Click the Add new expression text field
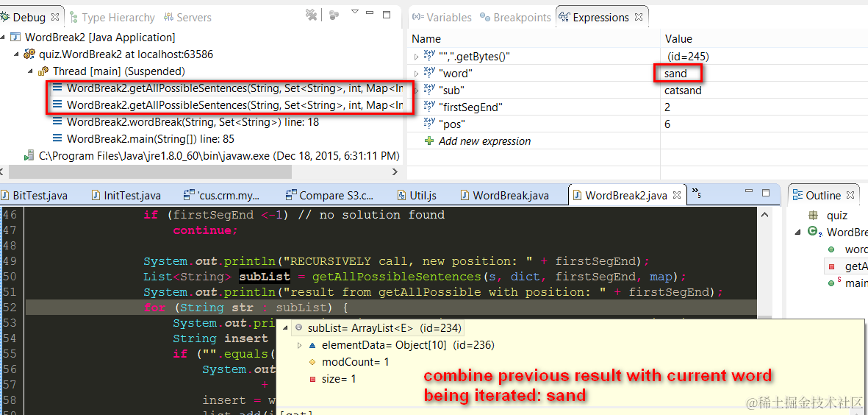The height and width of the screenshot is (415, 868). point(484,141)
